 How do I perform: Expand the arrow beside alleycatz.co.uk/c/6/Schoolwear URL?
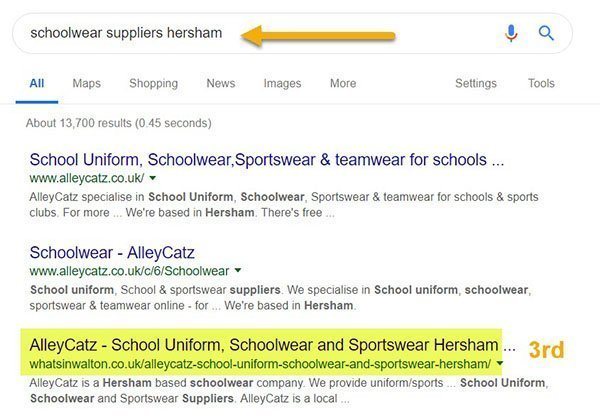click(x=237, y=271)
